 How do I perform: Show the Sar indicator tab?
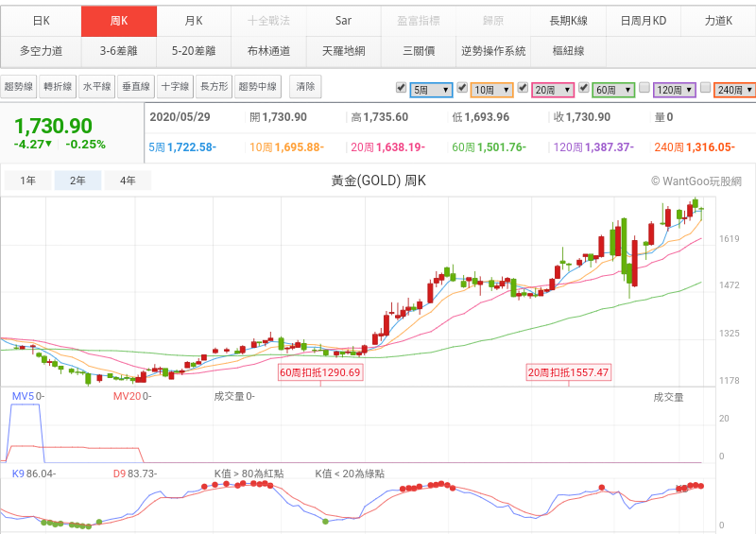coord(343,20)
